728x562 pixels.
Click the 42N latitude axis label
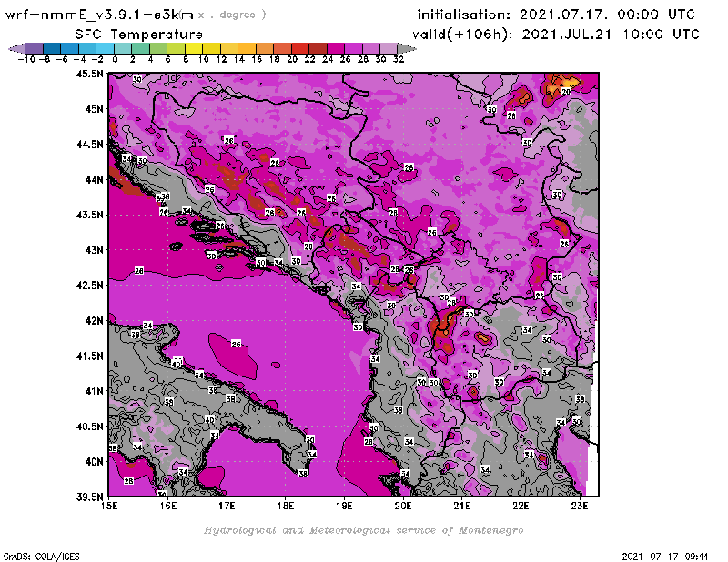(x=94, y=320)
